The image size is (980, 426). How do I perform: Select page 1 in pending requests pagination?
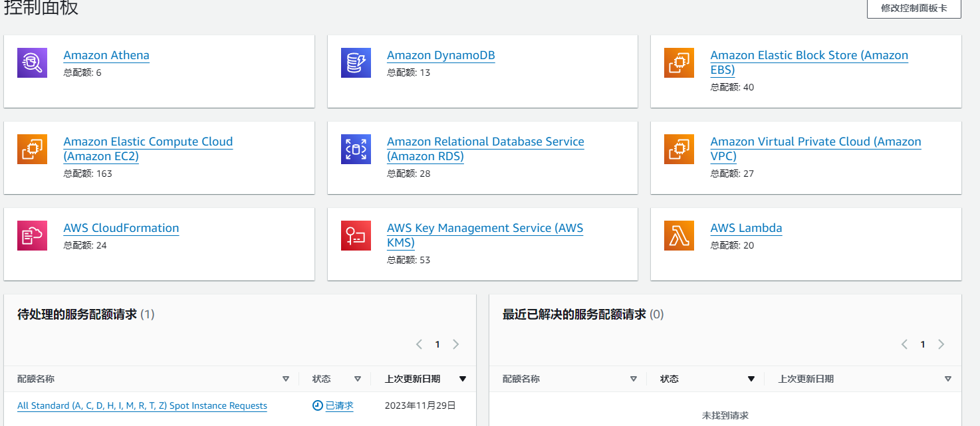pyautogui.click(x=437, y=344)
